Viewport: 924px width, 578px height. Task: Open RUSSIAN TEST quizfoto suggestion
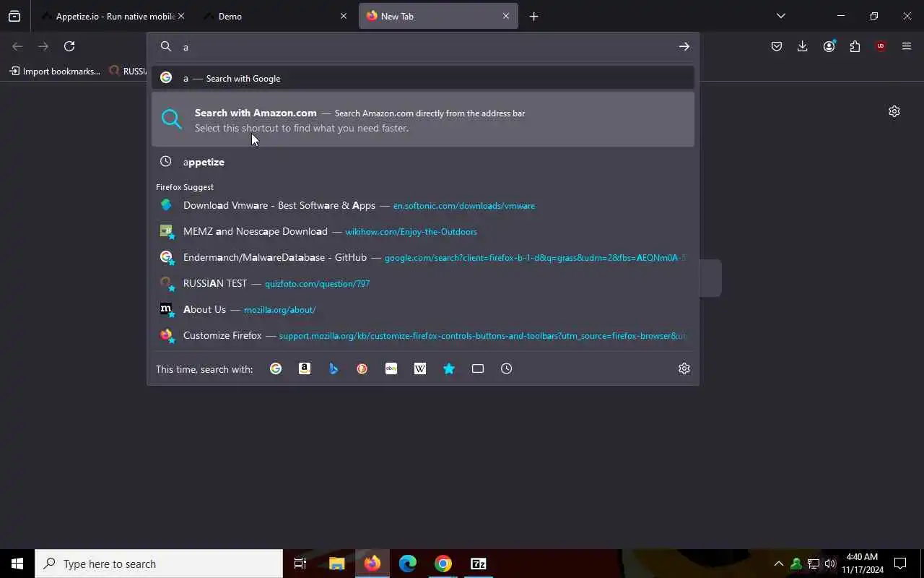tap(423, 283)
